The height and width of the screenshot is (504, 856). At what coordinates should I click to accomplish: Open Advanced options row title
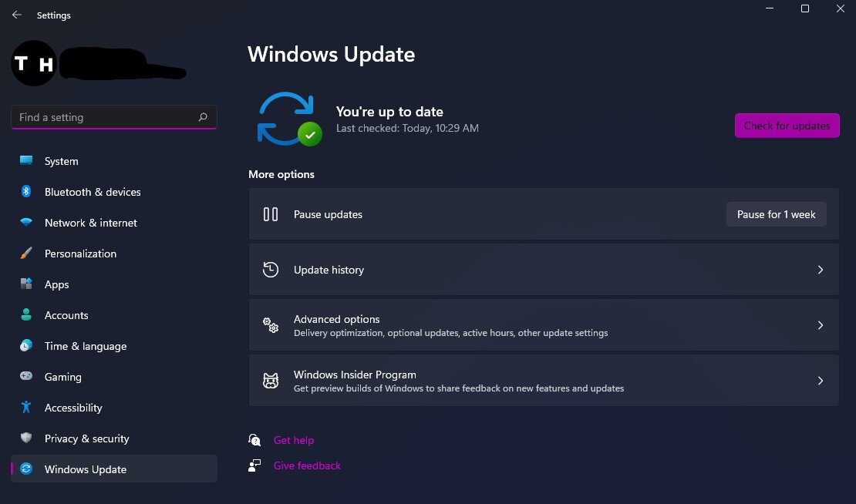tap(336, 319)
